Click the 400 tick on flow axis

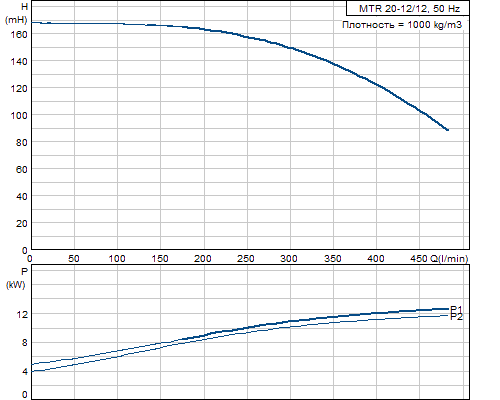tap(376, 259)
